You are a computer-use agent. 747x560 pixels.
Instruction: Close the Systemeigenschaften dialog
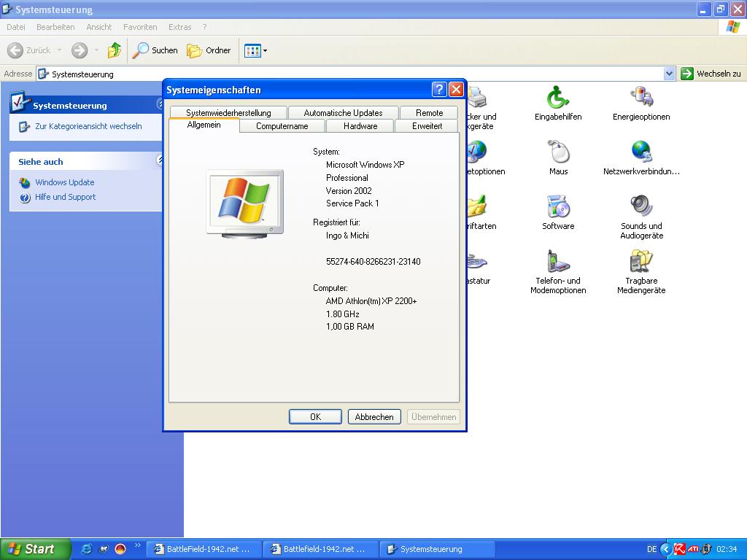pyautogui.click(x=456, y=89)
